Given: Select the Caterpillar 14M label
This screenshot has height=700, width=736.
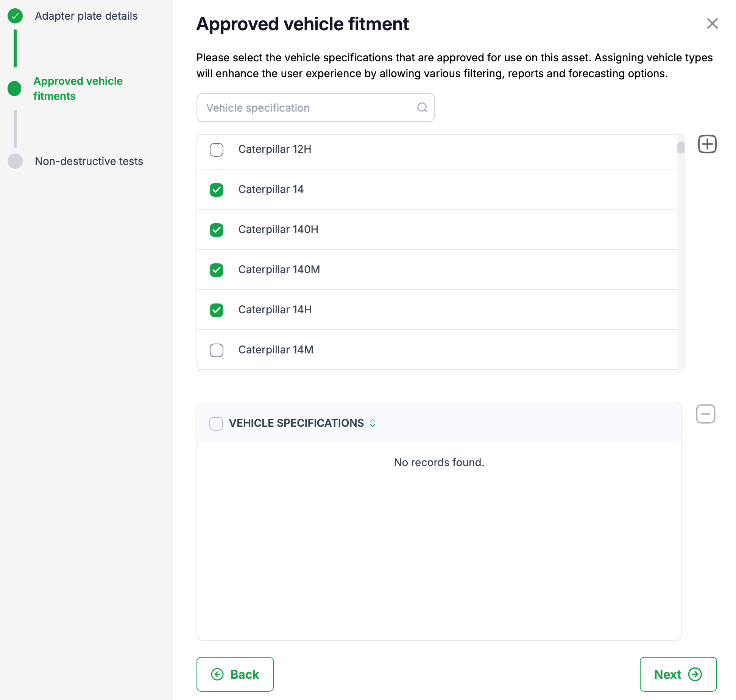Looking at the screenshot, I should [276, 350].
